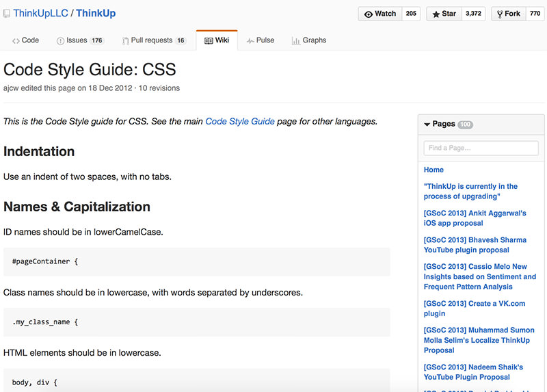Click the code brackets icon on Code tab
547x392 pixels.
(x=16, y=41)
